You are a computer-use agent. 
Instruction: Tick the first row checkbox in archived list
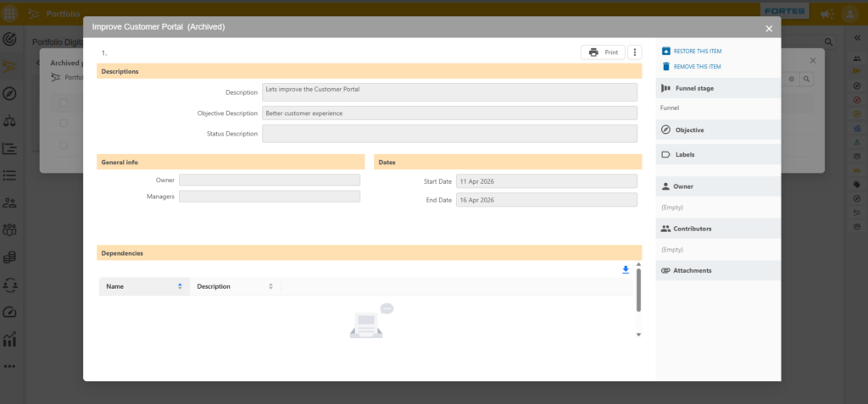(x=64, y=123)
